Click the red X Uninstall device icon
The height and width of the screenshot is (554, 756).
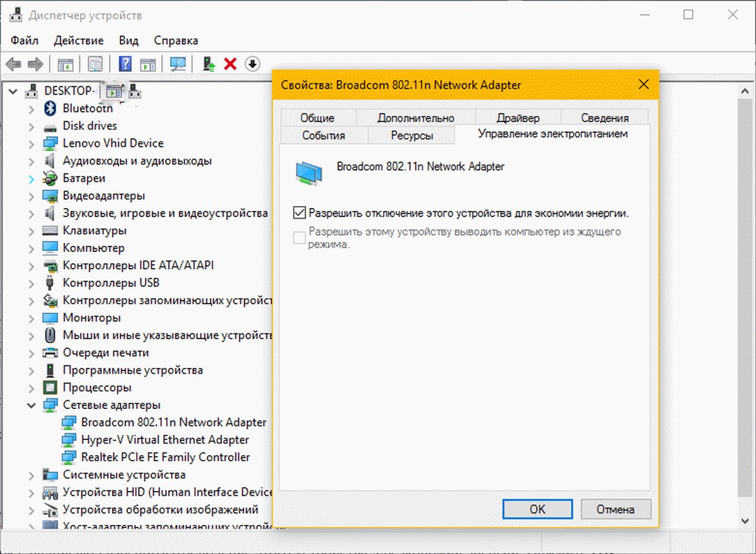click(231, 64)
